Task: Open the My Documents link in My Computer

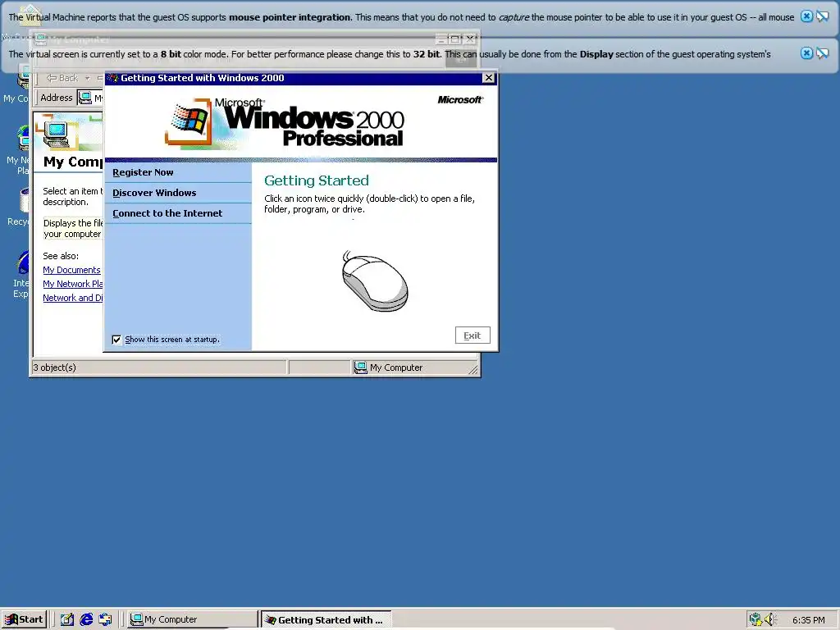Action: pyautogui.click(x=72, y=270)
